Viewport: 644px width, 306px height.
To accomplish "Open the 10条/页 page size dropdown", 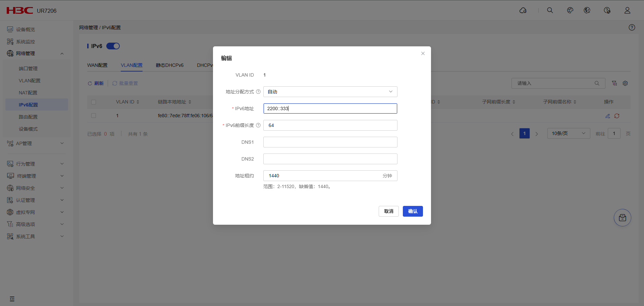I will tap(568, 133).
